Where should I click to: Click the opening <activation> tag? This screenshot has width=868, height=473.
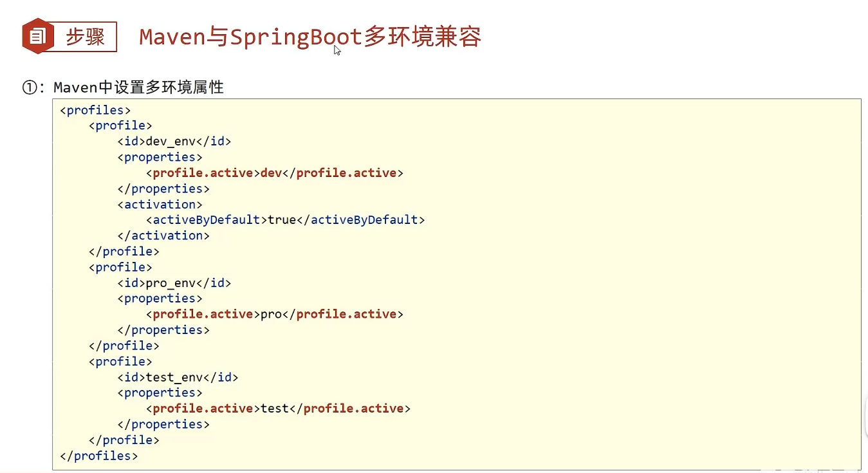(x=160, y=204)
